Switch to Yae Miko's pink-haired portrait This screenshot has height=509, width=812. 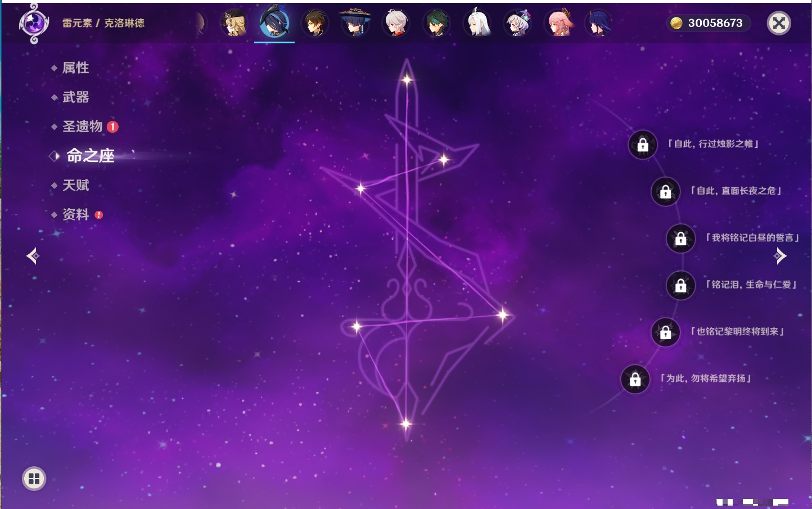[559, 23]
